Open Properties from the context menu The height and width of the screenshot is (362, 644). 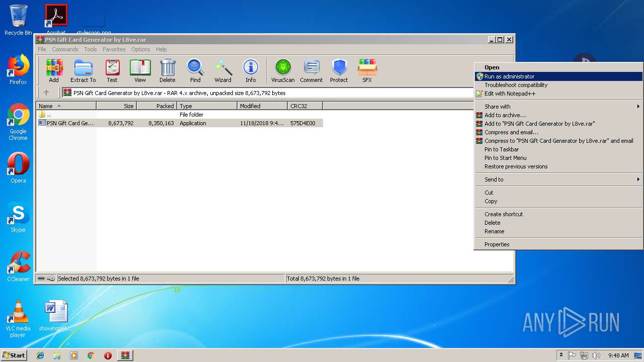coord(558,244)
